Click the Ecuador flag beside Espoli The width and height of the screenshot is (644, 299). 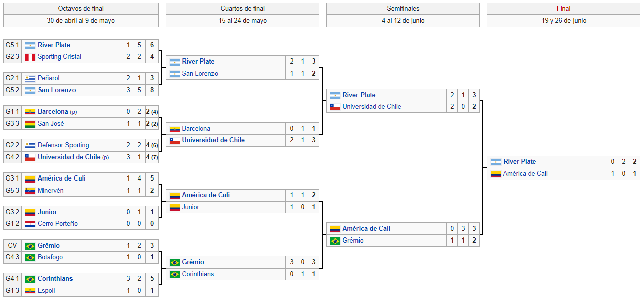[30, 291]
